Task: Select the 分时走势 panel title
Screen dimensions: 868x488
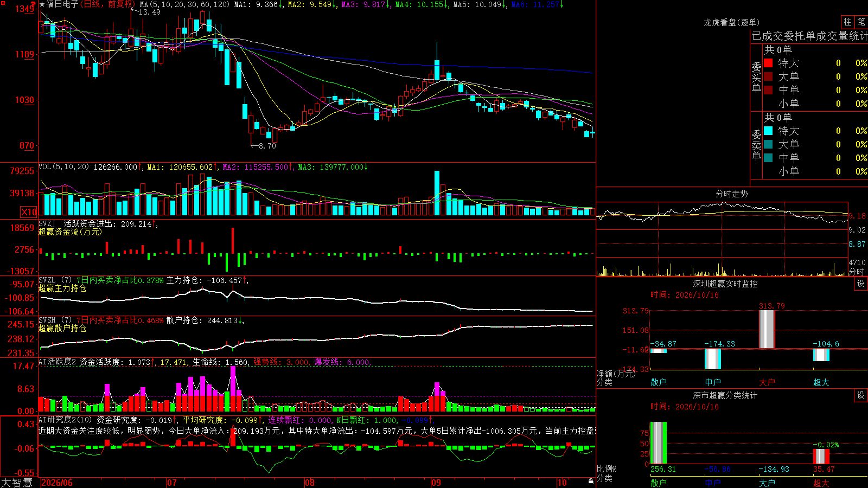Action: tap(732, 194)
